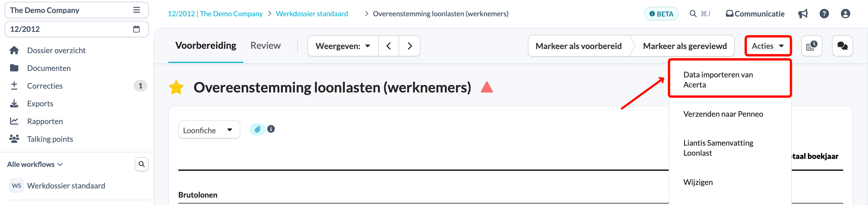Open the paperclip attachments icon

tap(257, 129)
